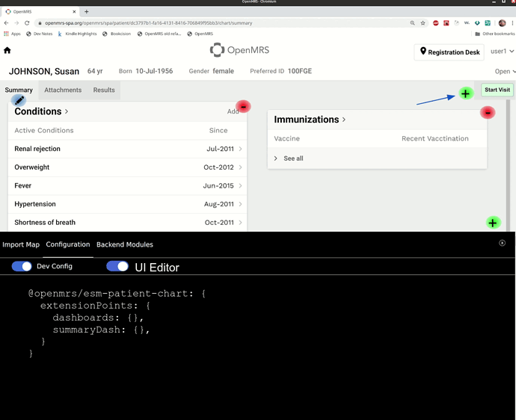Click the patient chart vertical scrollbar
The height and width of the screenshot is (420, 516).
(x=508, y=165)
